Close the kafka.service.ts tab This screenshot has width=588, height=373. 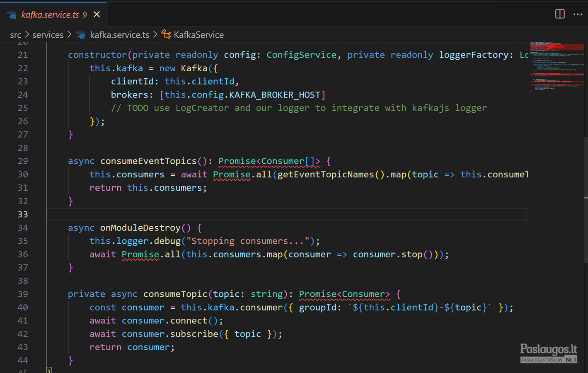tap(97, 15)
